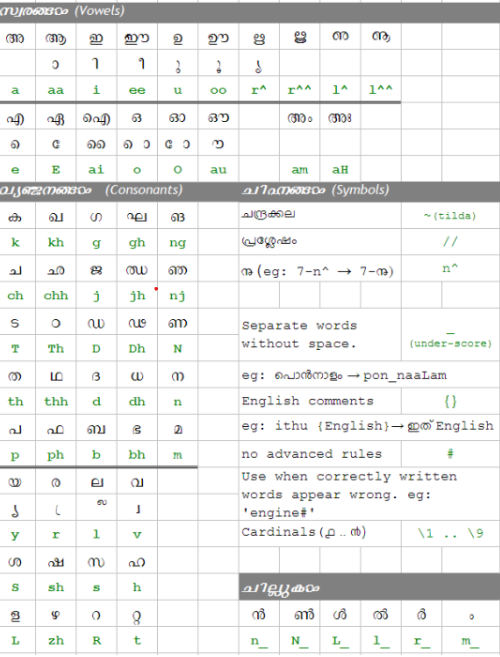The image size is (500, 657).
Task: Select the Malayalam letter "ഴ" cell
Action: tap(56, 615)
